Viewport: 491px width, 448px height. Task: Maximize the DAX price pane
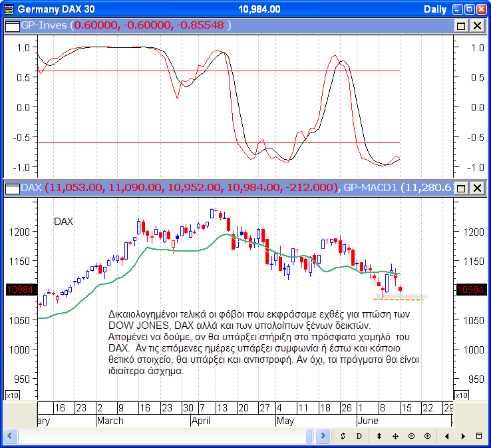[461, 188]
